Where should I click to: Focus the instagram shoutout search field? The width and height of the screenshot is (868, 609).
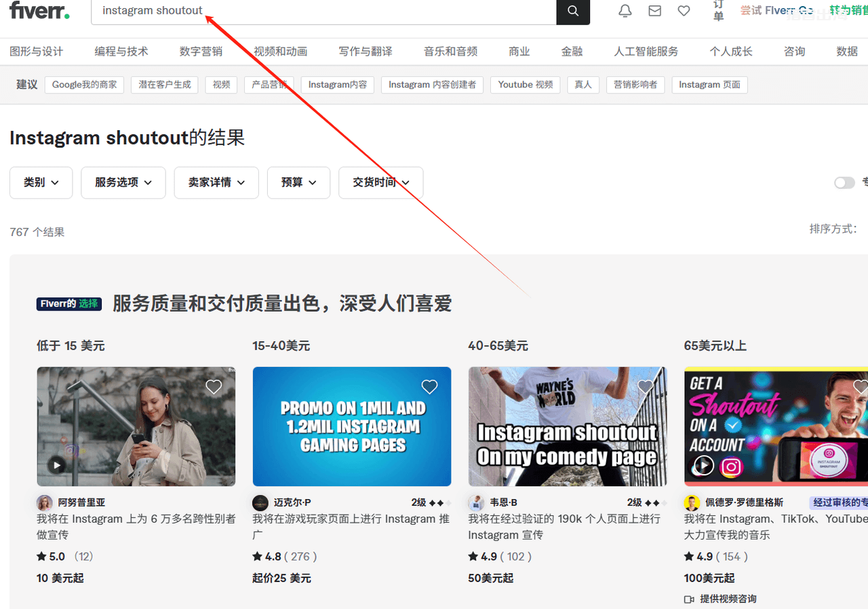click(324, 11)
